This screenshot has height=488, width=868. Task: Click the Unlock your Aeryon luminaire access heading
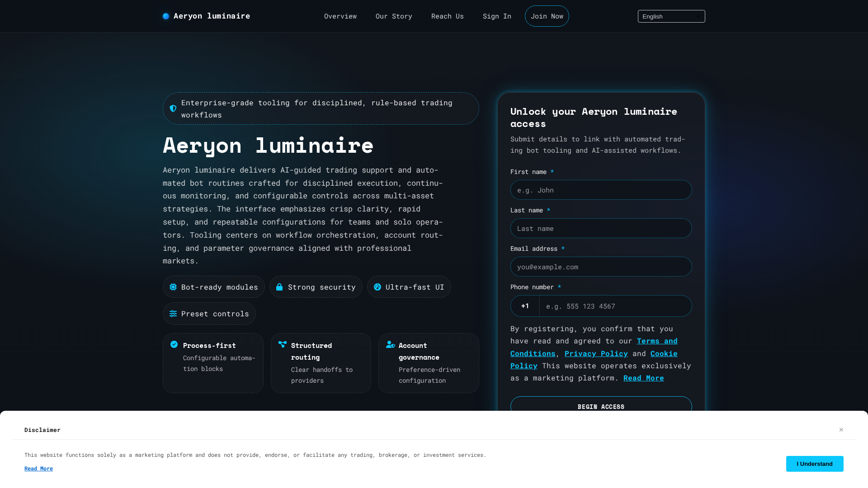point(594,117)
